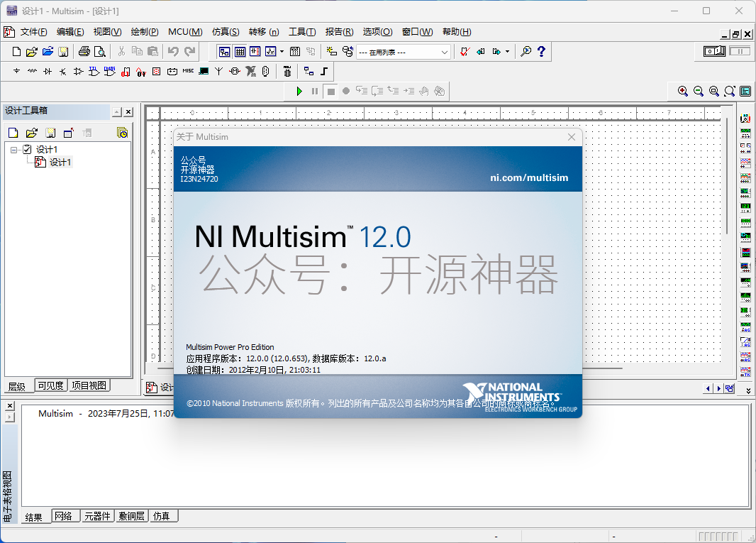This screenshot has height=543, width=756.
Task: Open Find Examples magnifier icon
Action: pos(526,52)
